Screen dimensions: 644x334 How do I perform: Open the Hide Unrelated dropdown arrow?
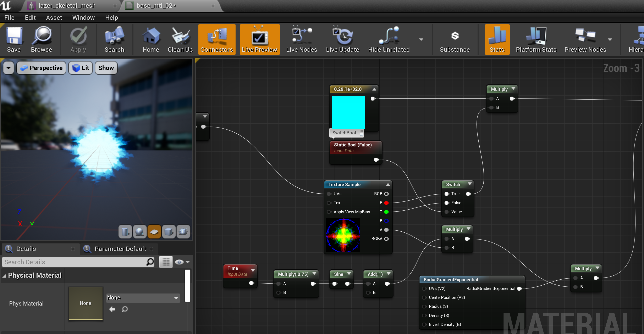(x=421, y=39)
